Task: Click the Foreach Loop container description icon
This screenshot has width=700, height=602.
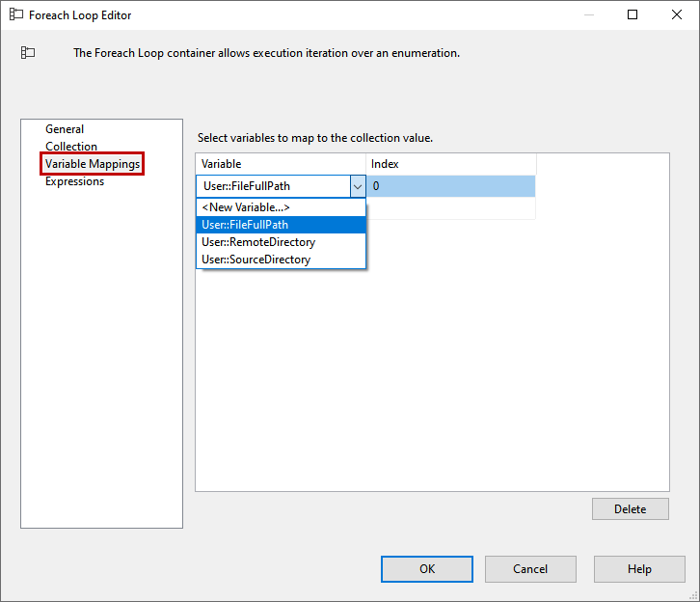Action: 28,53
